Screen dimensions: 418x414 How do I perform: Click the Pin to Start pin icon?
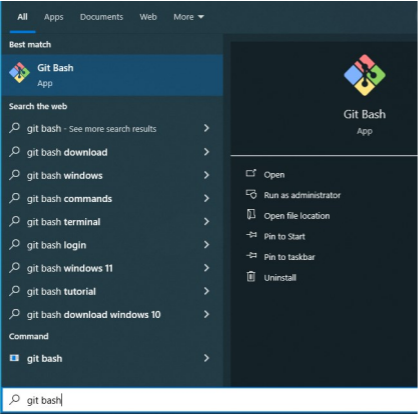point(251,235)
